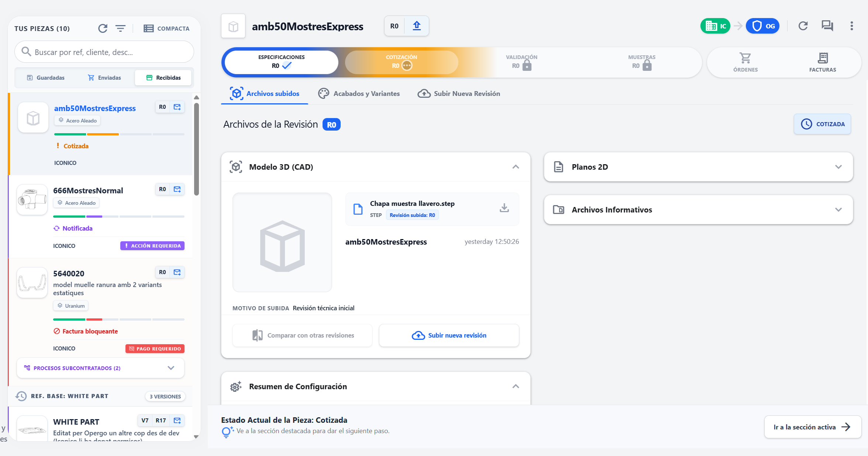Open part 5640020

point(69,274)
